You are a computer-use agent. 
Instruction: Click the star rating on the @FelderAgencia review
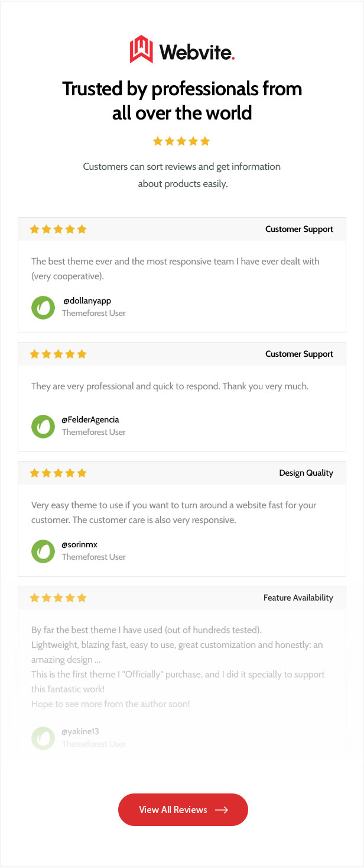pyautogui.click(x=58, y=354)
